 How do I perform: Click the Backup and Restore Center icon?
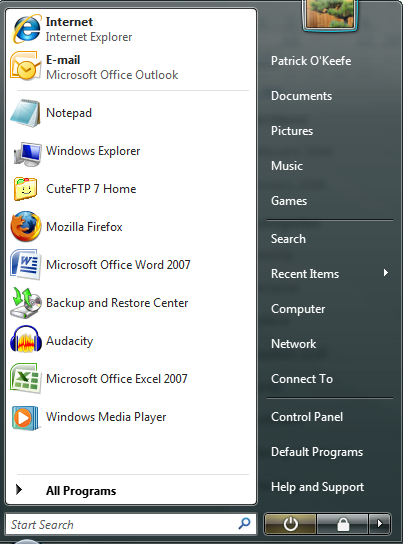[25, 303]
